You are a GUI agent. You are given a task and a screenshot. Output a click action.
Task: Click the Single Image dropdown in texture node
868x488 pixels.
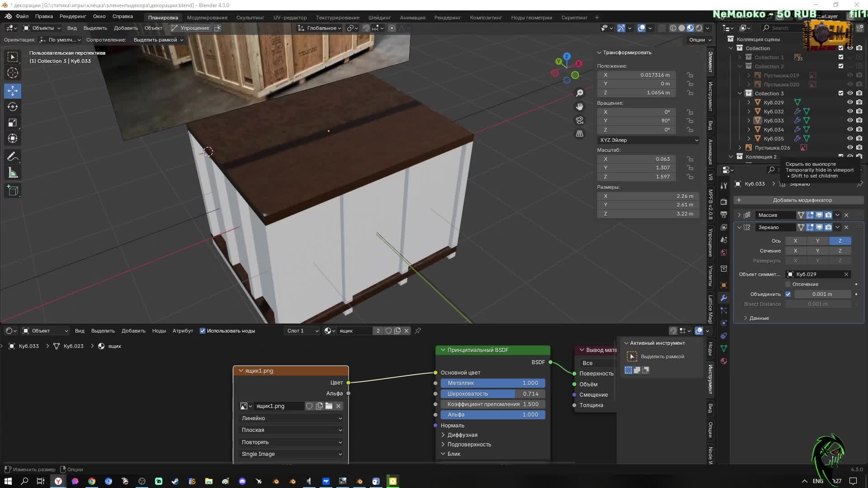(x=290, y=454)
